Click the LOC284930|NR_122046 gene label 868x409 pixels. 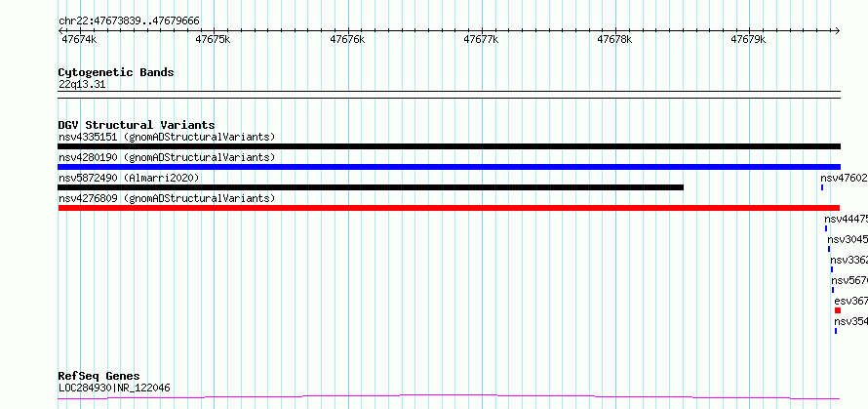point(114,388)
